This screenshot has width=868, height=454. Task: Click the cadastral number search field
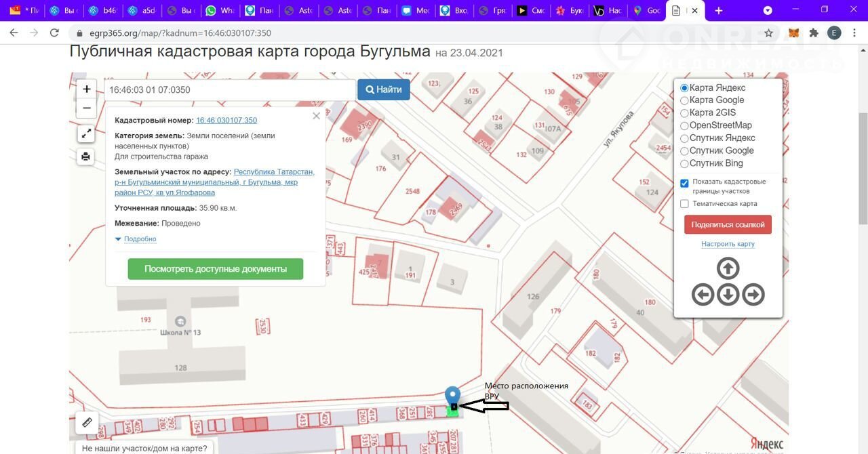(x=229, y=89)
